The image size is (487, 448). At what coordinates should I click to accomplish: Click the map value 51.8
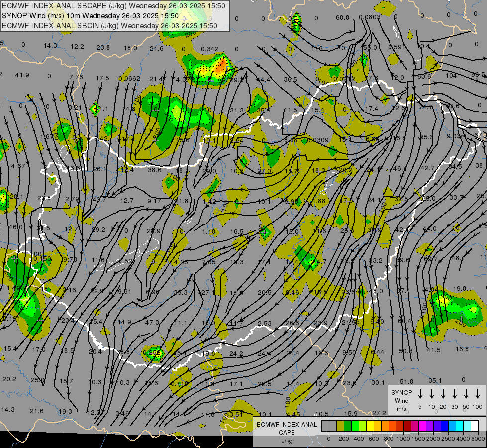click(x=406, y=381)
